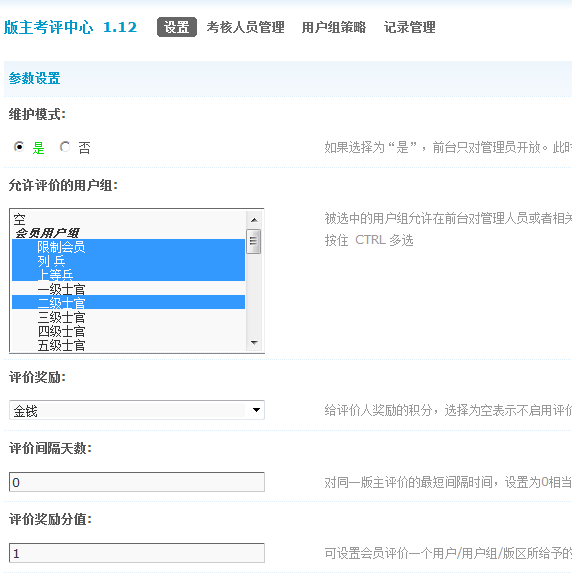Open 用户组策略 tab
572x583 pixels.
coord(334,27)
